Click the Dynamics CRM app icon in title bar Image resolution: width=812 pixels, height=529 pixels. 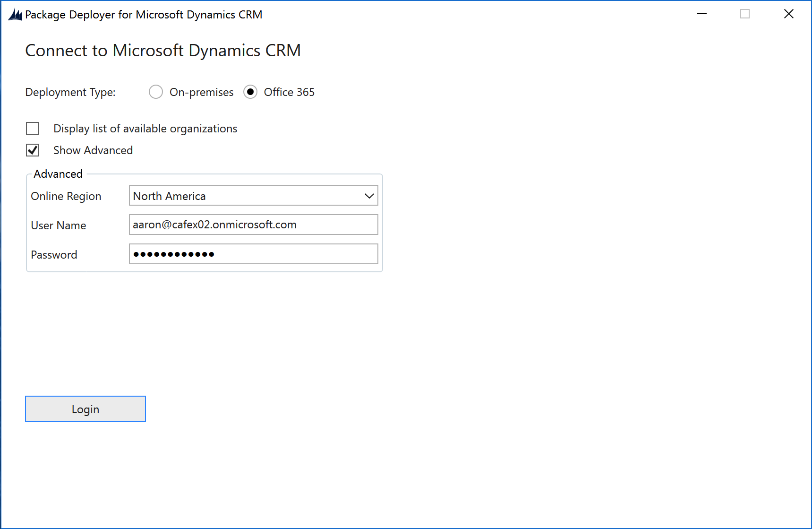15,15
